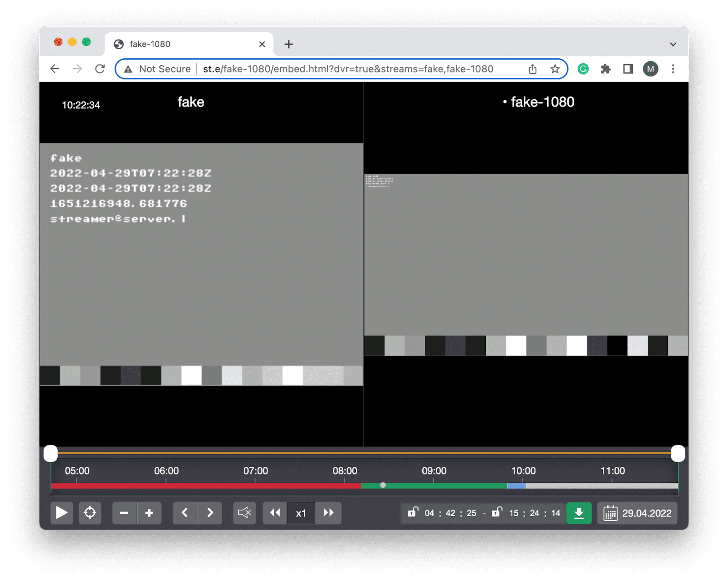The image size is (728, 582).
Task: Shift timeline right with the chevron
Action: 210,513
